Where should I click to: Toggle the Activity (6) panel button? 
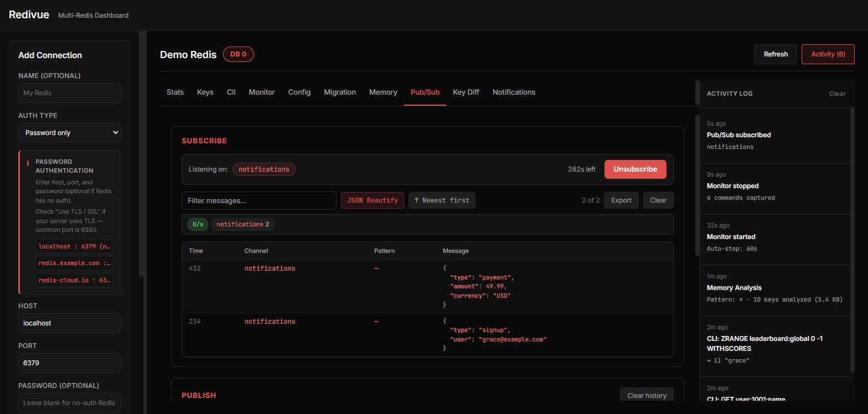coord(828,54)
